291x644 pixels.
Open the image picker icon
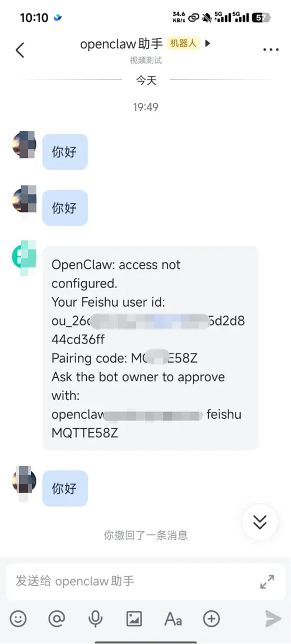[x=134, y=619]
